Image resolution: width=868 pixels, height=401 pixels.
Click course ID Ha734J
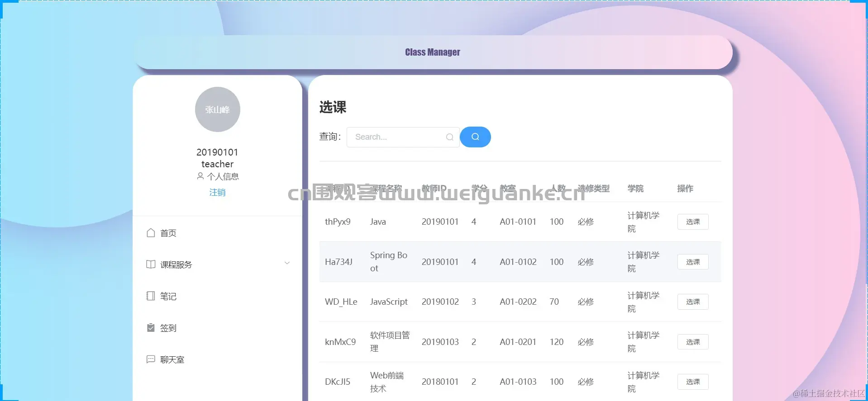339,262
